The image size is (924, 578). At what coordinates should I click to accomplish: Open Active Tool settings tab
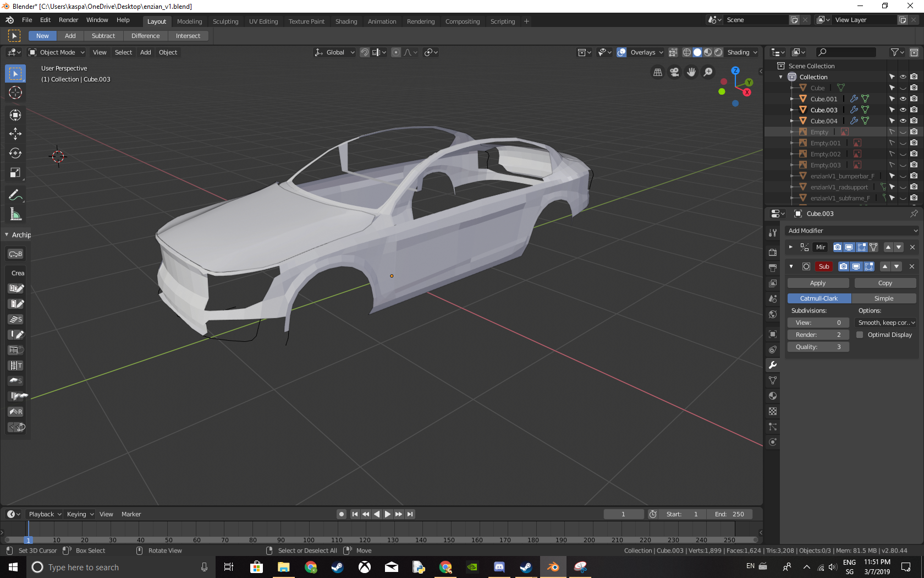coord(773,232)
